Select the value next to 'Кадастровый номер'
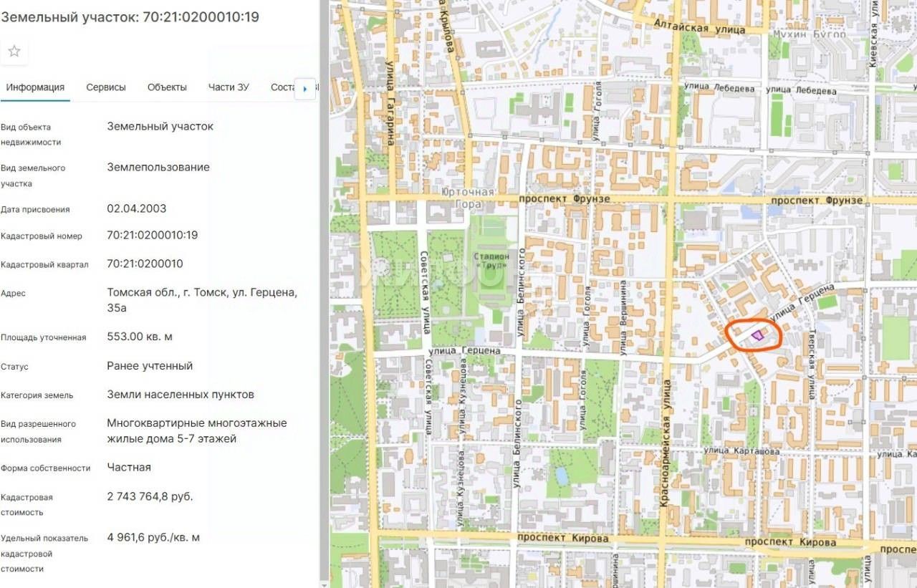Screen dimensions: 917x588 tap(152, 235)
